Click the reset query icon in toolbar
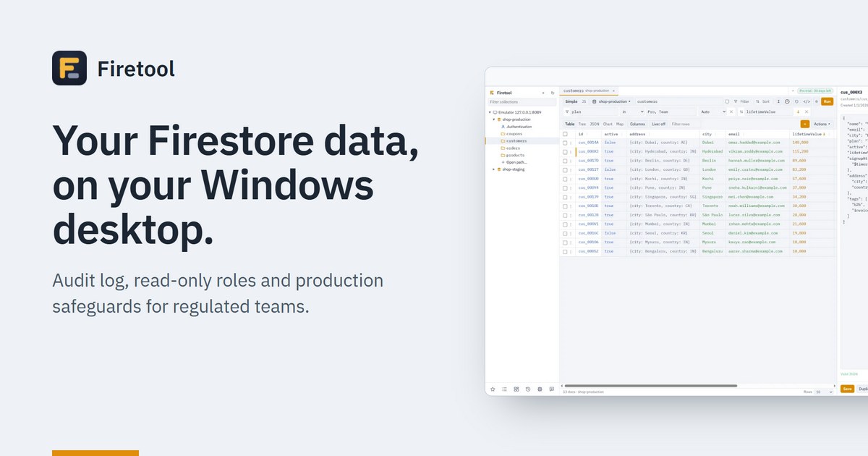 coord(796,101)
